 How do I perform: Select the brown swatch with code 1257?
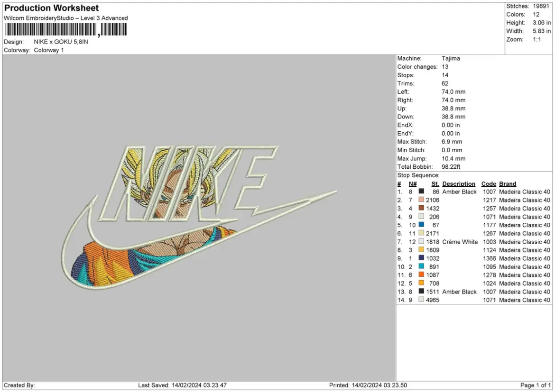(421, 209)
